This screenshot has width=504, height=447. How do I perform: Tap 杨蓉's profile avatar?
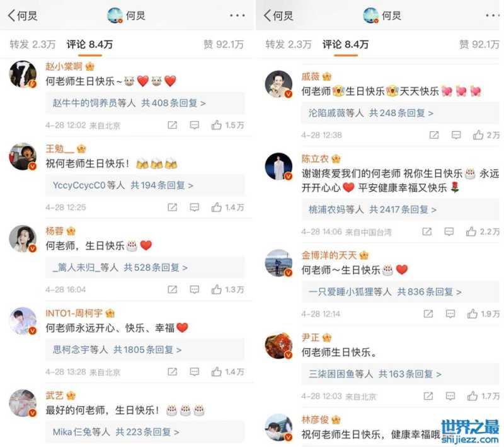[23, 238]
